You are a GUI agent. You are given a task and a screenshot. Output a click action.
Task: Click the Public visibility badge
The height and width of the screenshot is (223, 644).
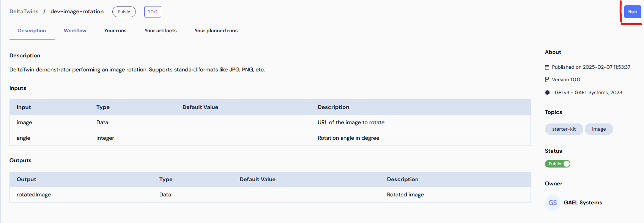124,12
